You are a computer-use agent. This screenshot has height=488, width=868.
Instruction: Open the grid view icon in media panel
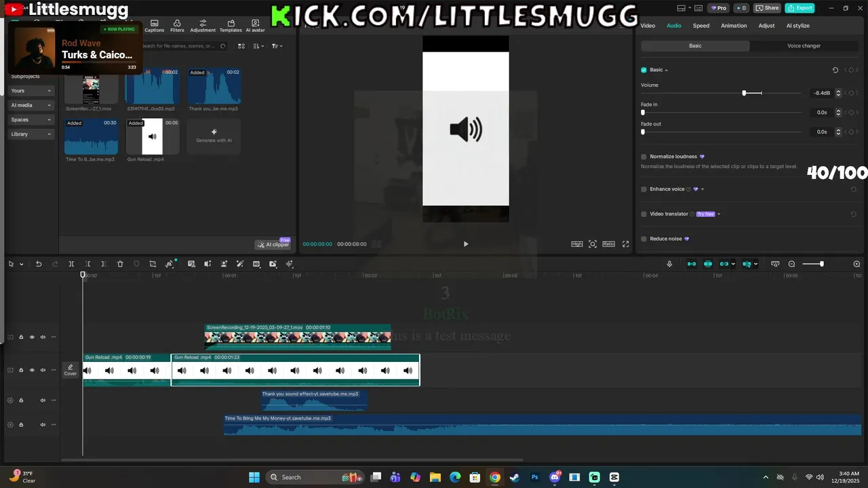(241, 46)
